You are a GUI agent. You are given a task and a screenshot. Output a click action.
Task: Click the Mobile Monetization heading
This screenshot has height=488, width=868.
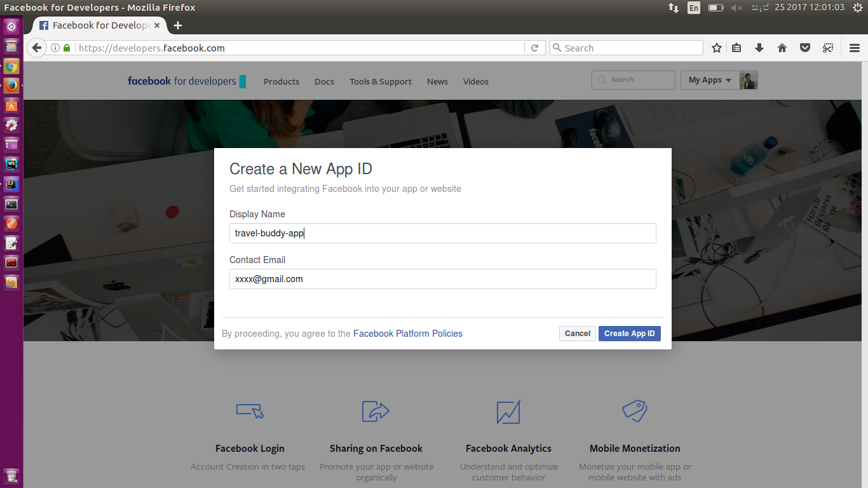click(635, 449)
